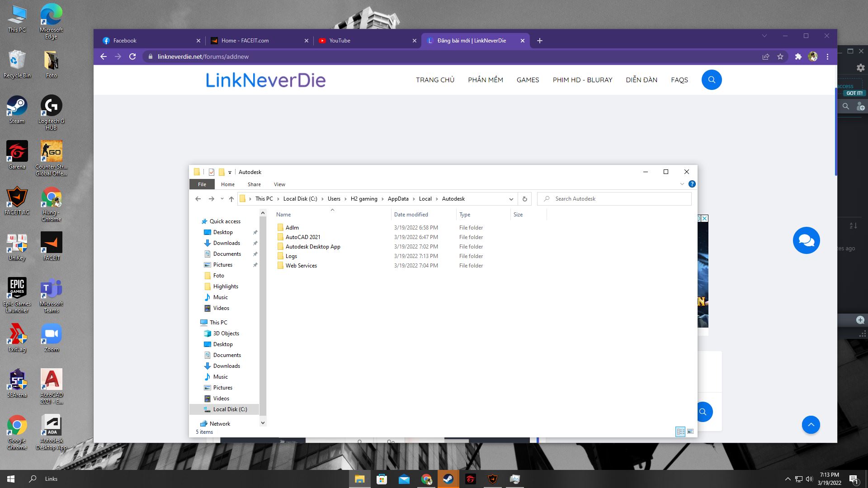The image size is (868, 488).
Task: Click the AppData breadcrumb segment
Action: [x=398, y=199]
